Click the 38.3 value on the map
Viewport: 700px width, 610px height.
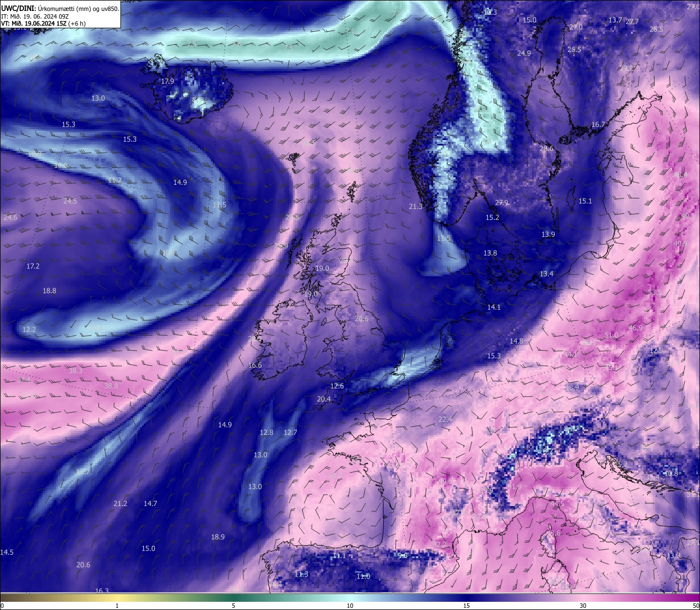point(75,370)
